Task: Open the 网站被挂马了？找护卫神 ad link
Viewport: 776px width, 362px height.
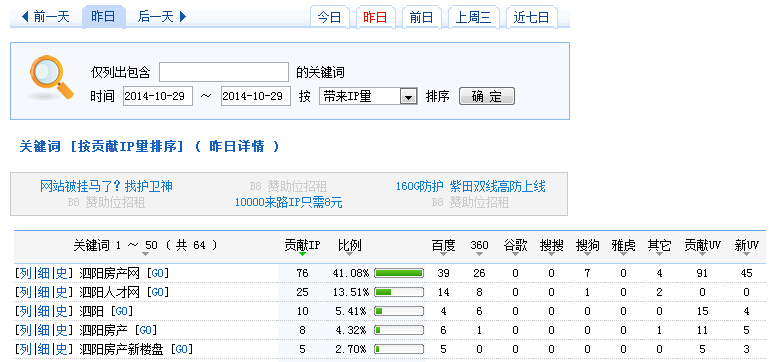Action: [106, 187]
